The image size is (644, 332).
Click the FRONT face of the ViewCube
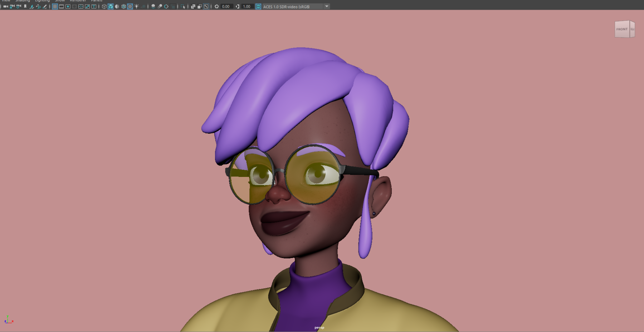tap(622, 29)
